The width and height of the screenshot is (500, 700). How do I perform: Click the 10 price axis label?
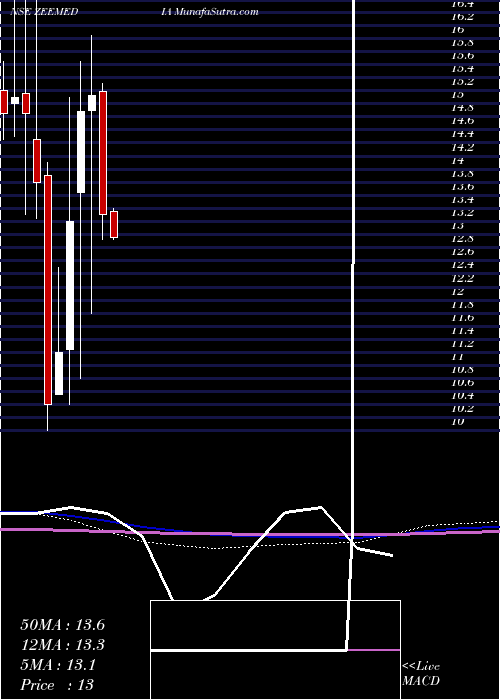click(458, 421)
